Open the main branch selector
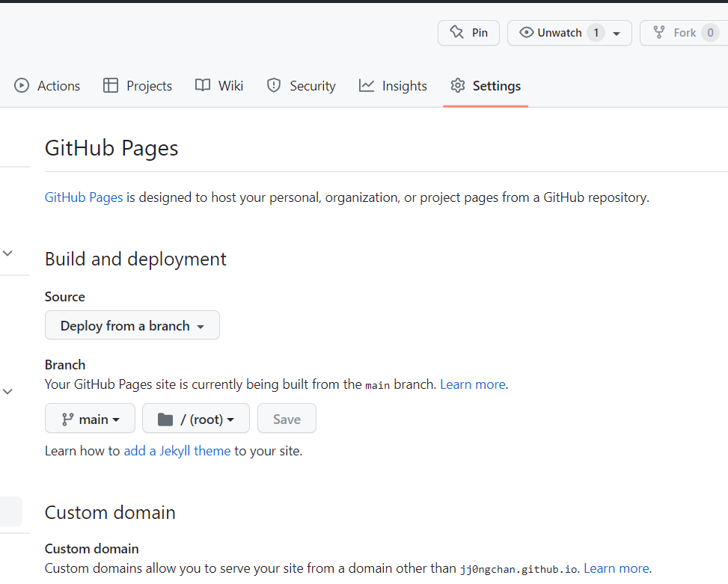The image size is (728, 584). 90,419
